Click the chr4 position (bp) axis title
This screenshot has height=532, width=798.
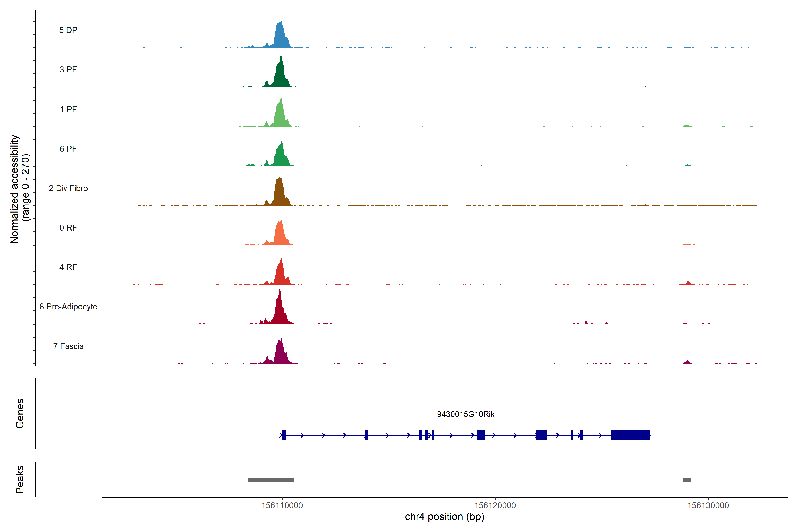pos(444,517)
